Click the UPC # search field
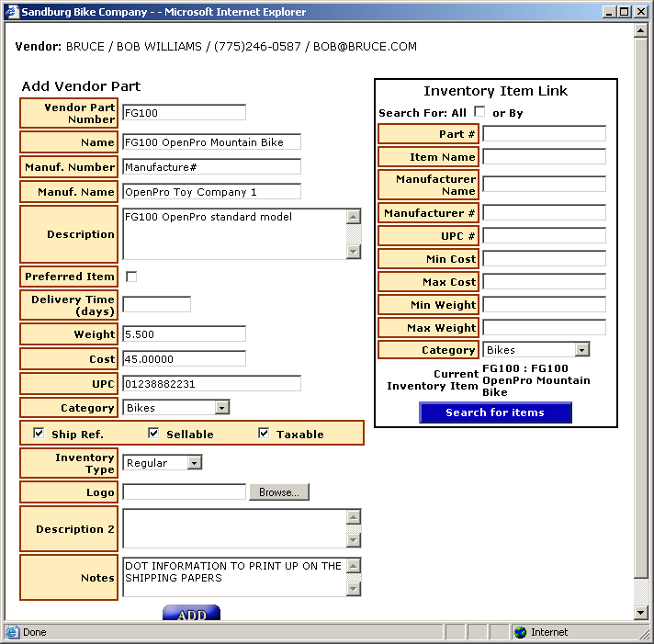Viewport: 654px width, 644px height. coord(544,236)
